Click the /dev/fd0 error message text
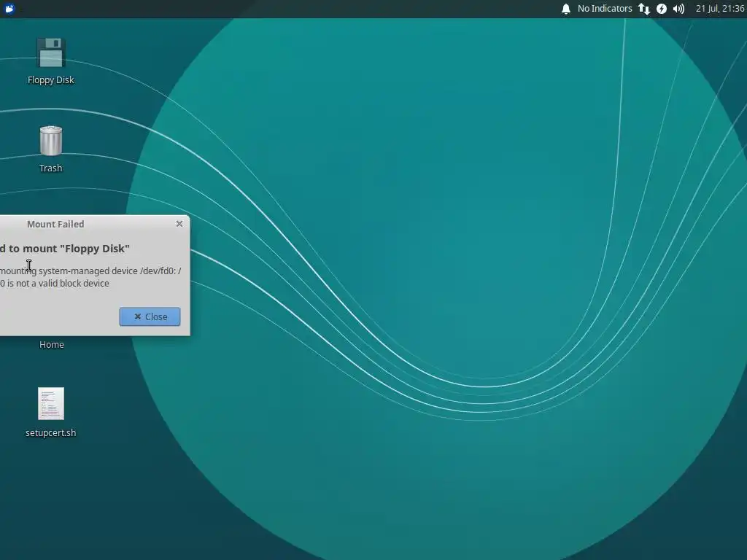Viewport: 747px width, 560px height. pyautogui.click(x=90, y=277)
